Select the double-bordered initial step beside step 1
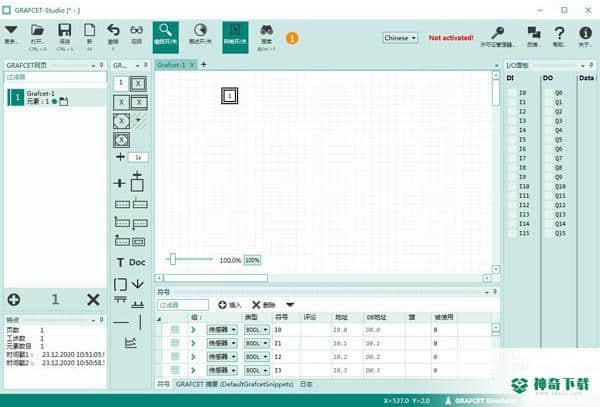The image size is (600, 407). coord(138,83)
